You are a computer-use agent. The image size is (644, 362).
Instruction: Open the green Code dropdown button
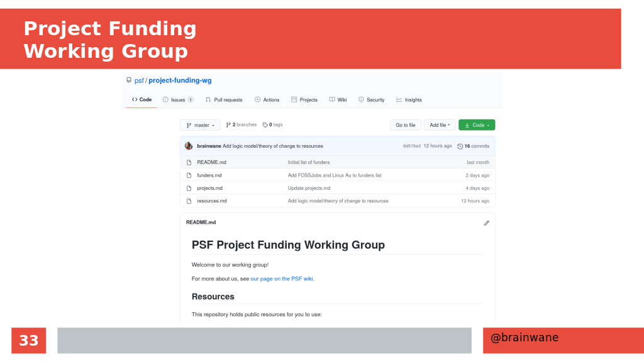click(x=477, y=125)
